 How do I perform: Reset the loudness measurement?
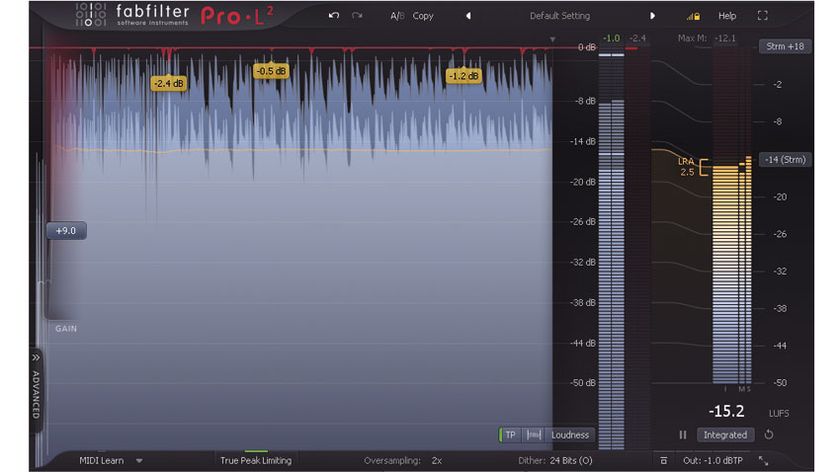(x=769, y=434)
